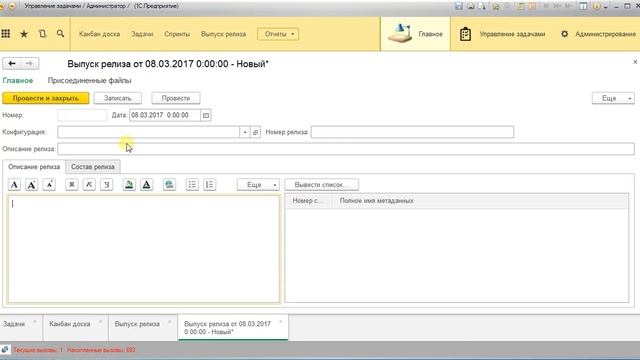Image resolution: width=640 pixels, height=360 pixels.
Task: Click the save disk icon in title bar
Action: click(x=459, y=6)
